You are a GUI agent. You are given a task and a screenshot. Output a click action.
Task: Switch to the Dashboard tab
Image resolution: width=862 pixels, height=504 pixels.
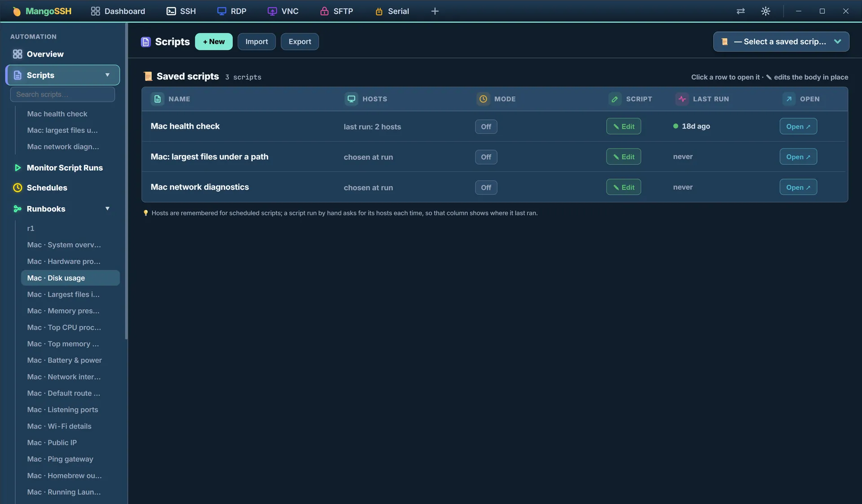[x=118, y=11]
